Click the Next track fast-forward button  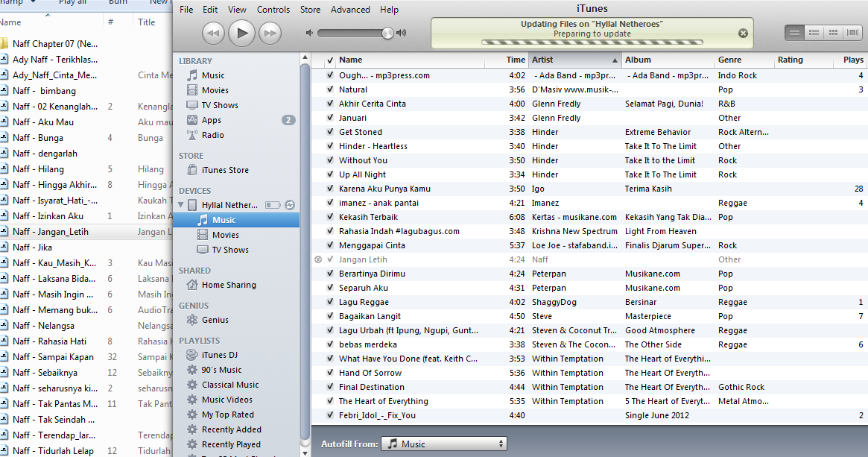click(x=270, y=34)
